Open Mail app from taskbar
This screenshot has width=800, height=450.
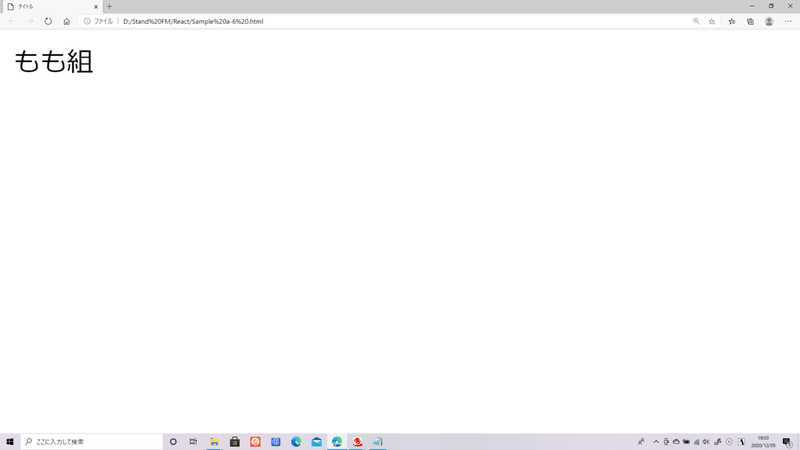pos(316,442)
